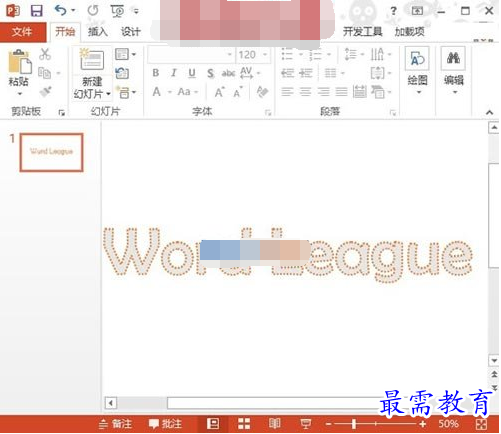Save the presentation using the floppy disk icon
This screenshot has width=501, height=434.
pos(36,11)
